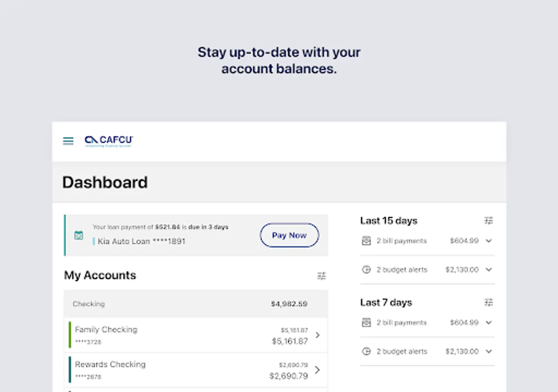Expand budget alerts in Last 15 days

(489, 270)
